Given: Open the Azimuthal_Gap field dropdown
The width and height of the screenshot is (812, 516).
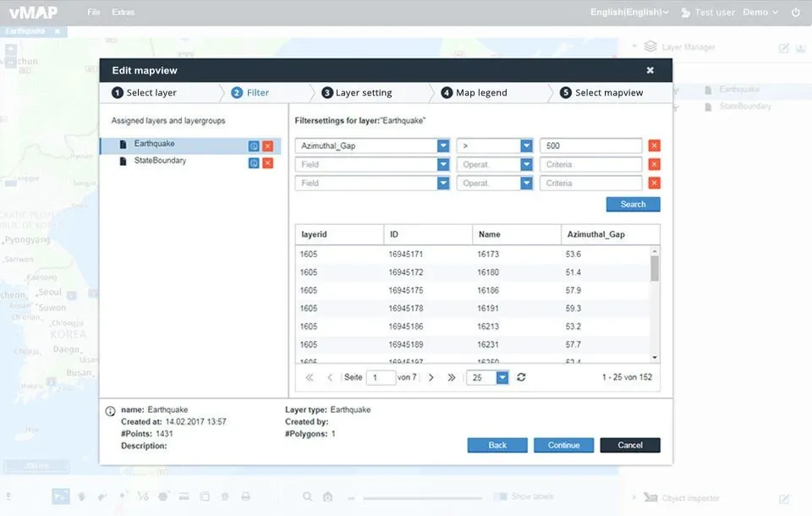Looking at the screenshot, I should click(x=442, y=145).
